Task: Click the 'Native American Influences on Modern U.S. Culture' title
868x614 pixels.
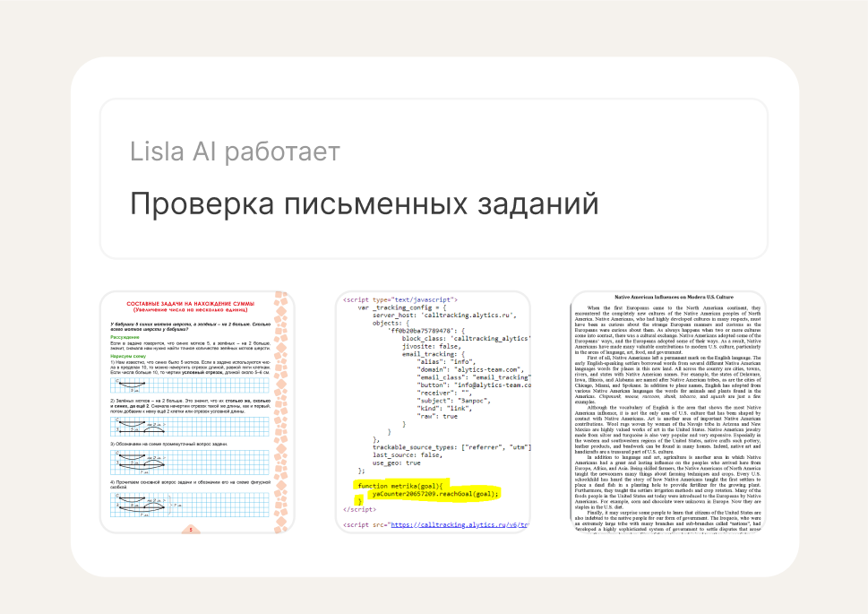Action: coord(674,297)
